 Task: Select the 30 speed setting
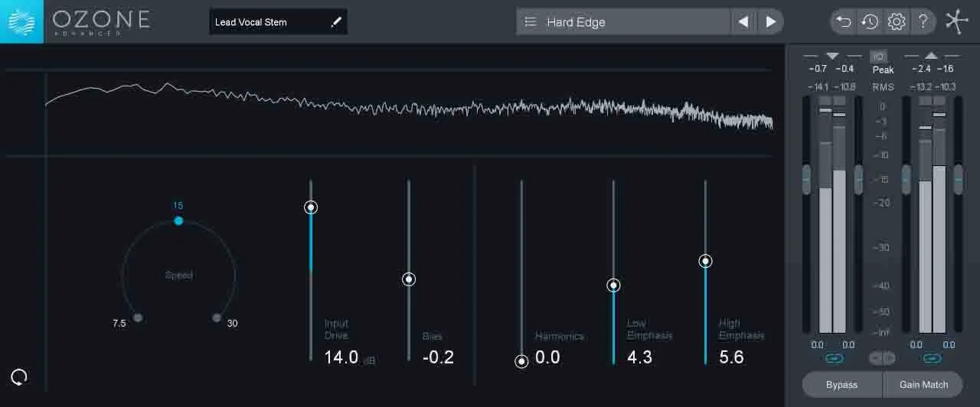[217, 317]
